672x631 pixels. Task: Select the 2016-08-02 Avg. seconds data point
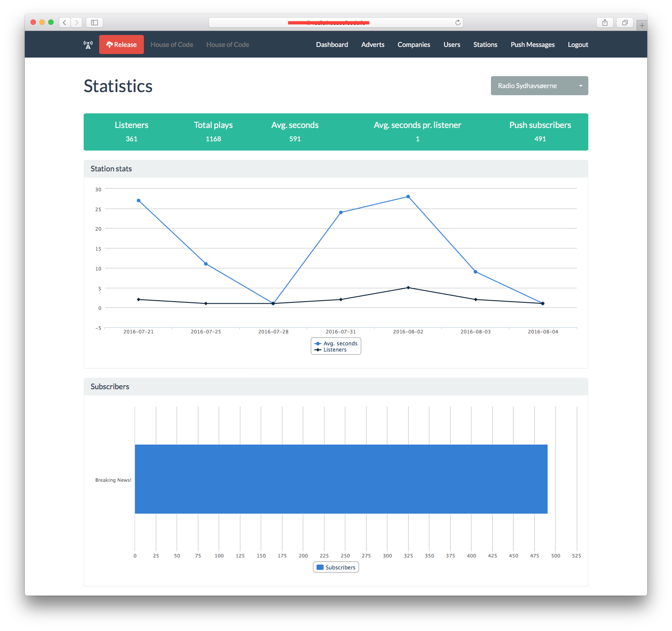click(408, 197)
